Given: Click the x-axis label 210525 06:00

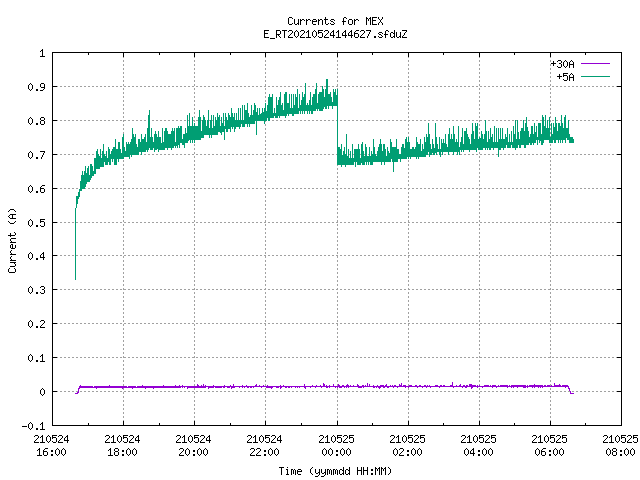Looking at the screenshot, I should click(549, 446).
